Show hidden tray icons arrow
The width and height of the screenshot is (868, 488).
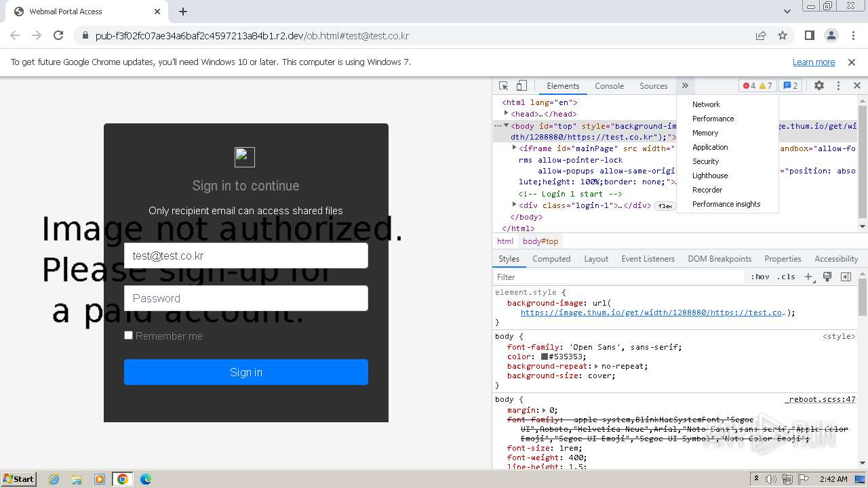756,479
